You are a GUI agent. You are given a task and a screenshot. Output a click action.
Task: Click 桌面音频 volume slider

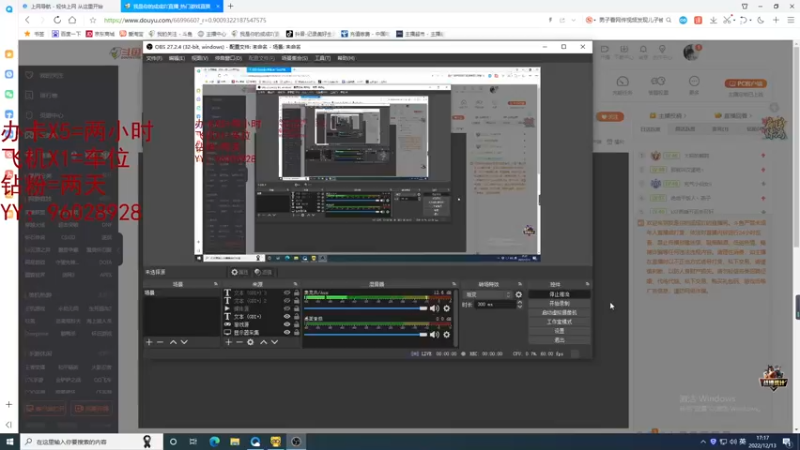tap(365, 335)
